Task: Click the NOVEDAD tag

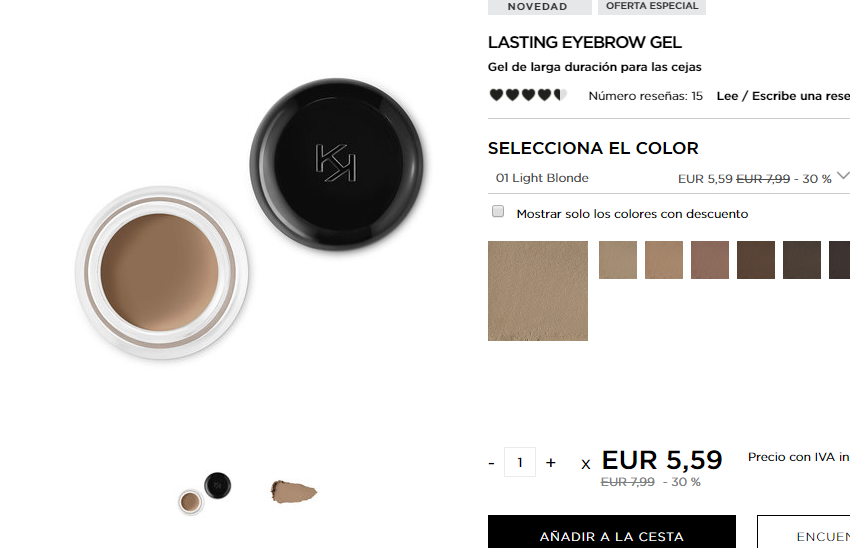Action: 539,7
